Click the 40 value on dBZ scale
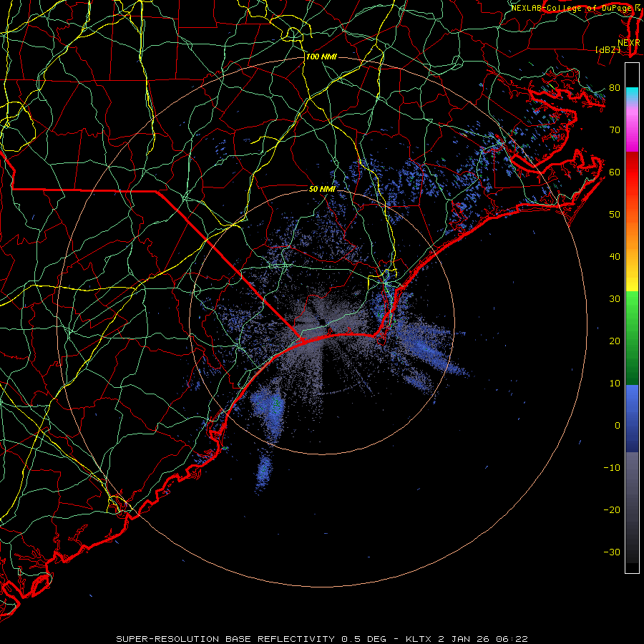This screenshot has height=644, width=644. [615, 257]
